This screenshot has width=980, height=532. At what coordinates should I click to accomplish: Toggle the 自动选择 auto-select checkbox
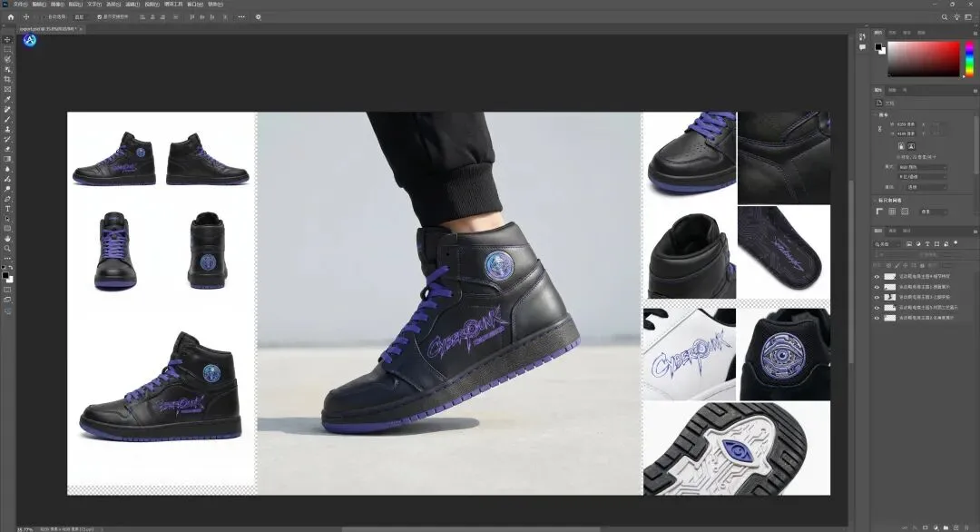[x=44, y=17]
